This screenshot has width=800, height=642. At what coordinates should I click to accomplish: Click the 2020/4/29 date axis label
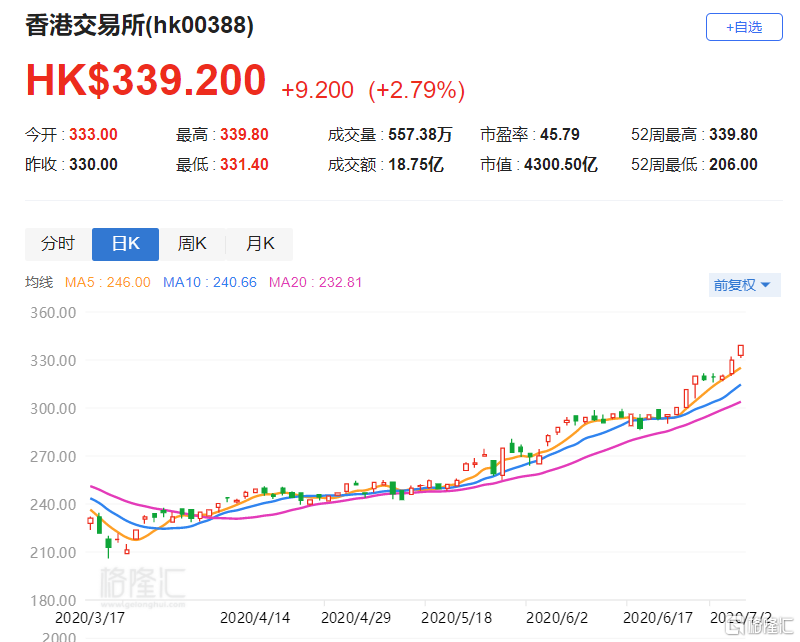click(356, 618)
